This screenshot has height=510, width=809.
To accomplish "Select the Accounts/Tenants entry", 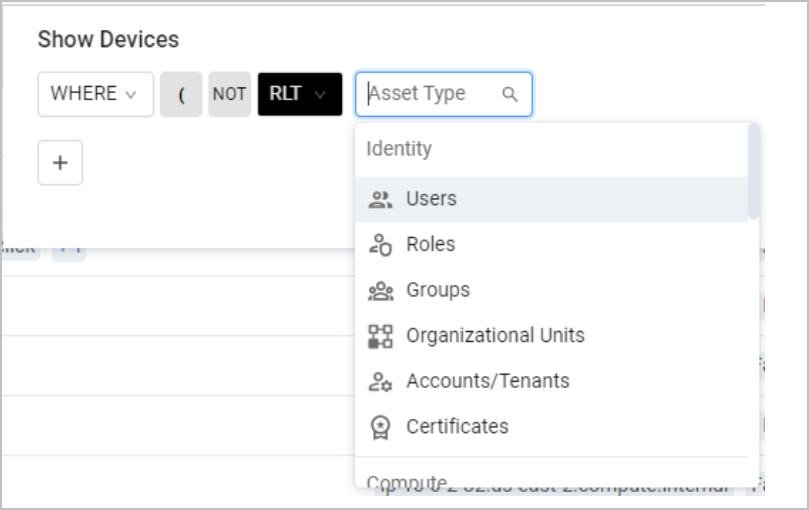I will [x=487, y=381].
